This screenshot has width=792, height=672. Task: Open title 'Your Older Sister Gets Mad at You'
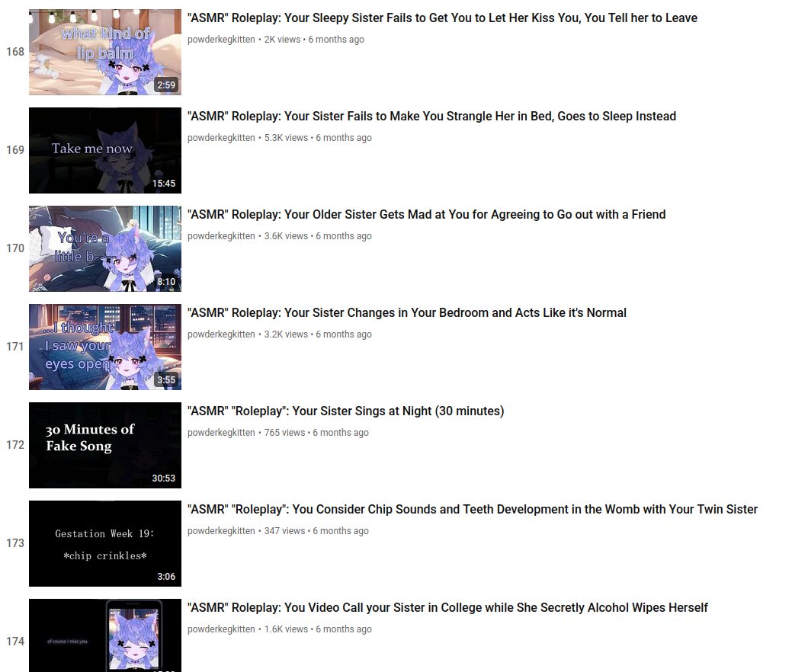[x=426, y=215]
